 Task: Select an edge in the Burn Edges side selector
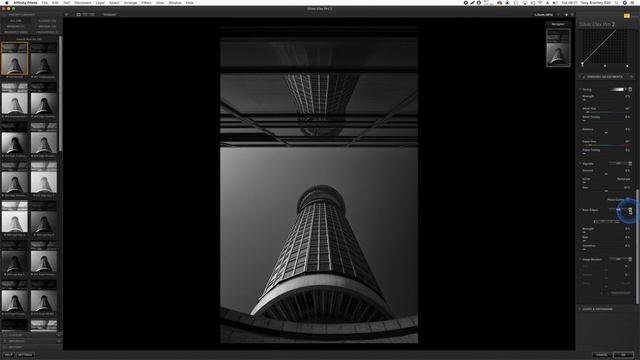tap(606, 222)
